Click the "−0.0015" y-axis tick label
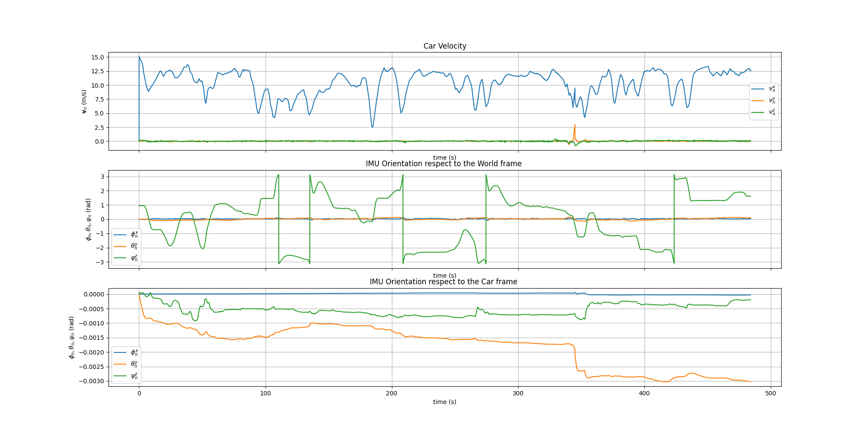The image size is (868, 434). 91,338
